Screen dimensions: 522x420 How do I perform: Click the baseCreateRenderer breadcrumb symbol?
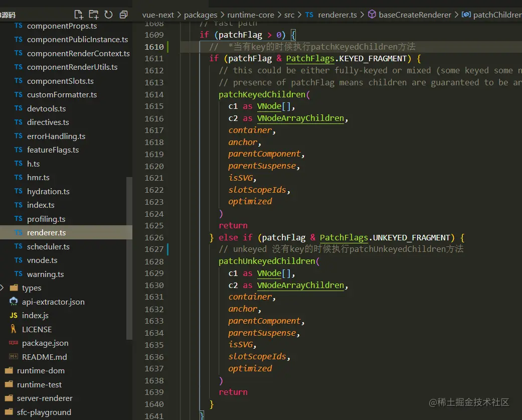click(x=415, y=15)
